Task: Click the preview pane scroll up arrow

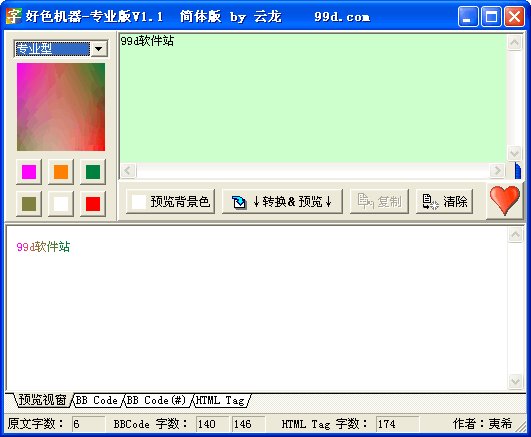Action: tap(515, 234)
